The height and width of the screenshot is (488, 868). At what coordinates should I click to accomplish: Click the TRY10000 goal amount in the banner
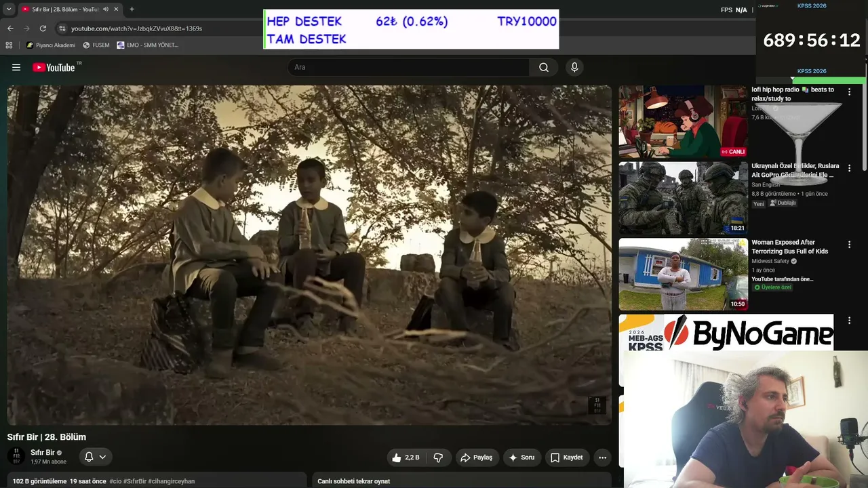[527, 22]
